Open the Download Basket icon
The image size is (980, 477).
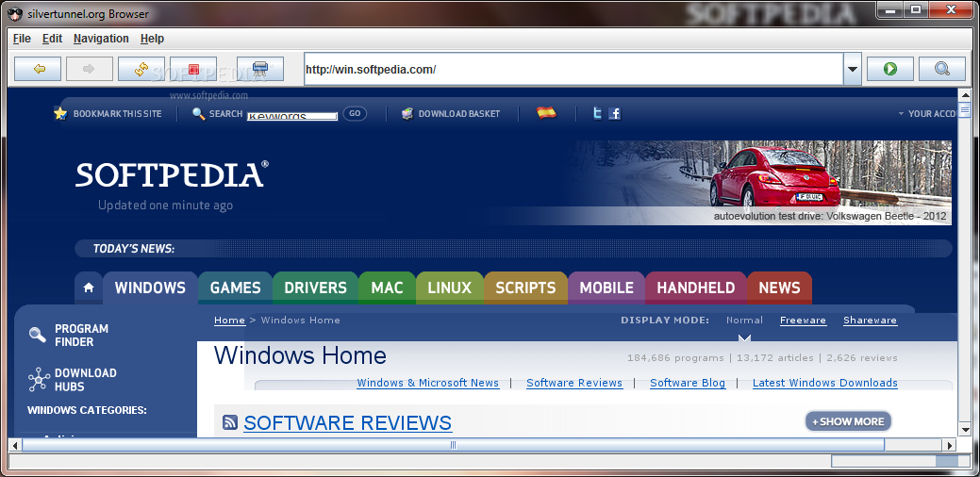point(407,114)
